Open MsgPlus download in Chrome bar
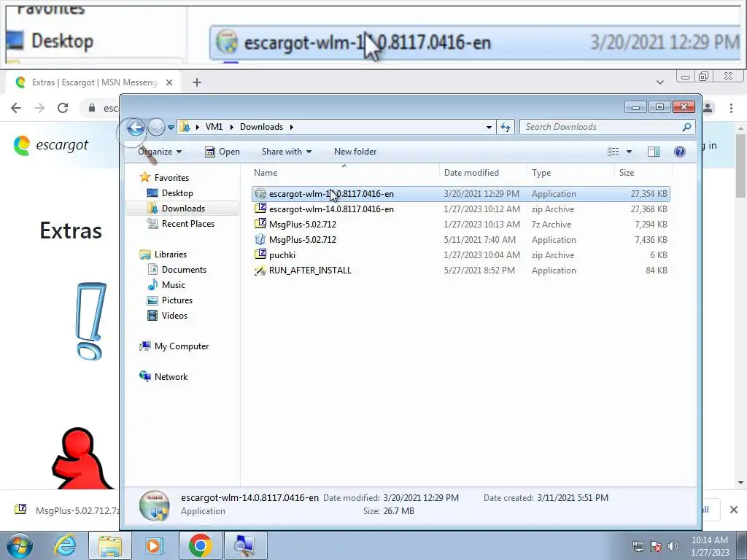Screen dimensions: 747x560 (66, 510)
